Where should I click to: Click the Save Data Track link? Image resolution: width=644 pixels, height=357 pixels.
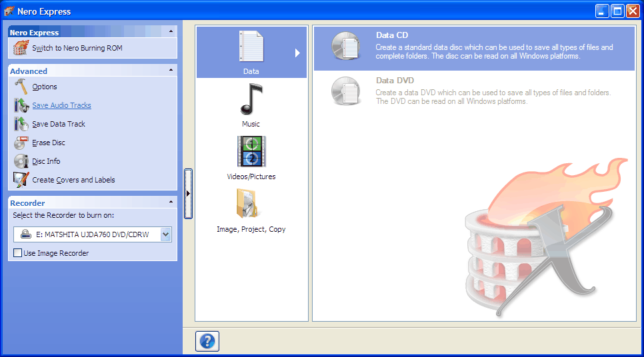(59, 124)
